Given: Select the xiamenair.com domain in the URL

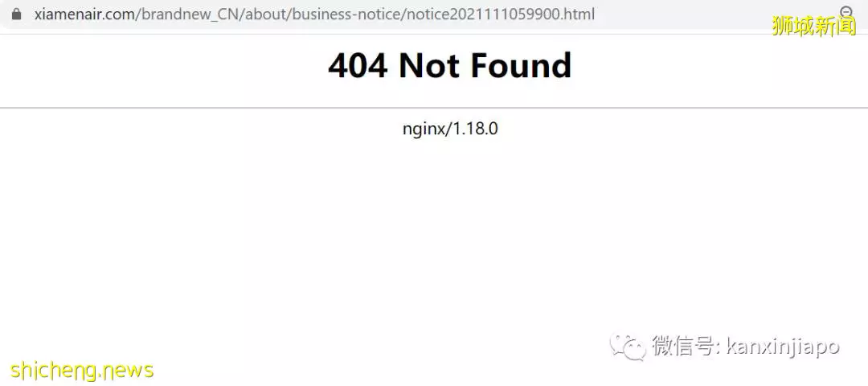Looking at the screenshot, I should pyautogui.click(x=84, y=14).
